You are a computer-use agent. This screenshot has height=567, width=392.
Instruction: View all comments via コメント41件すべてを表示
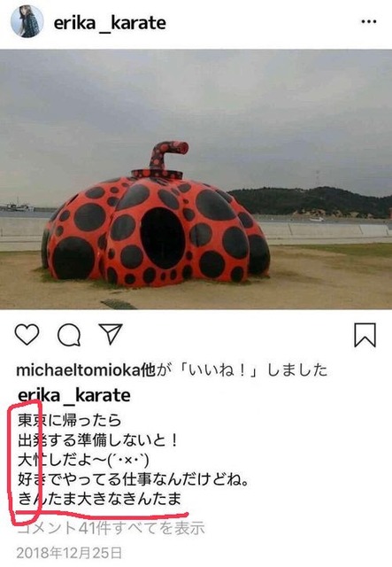[x=111, y=528]
